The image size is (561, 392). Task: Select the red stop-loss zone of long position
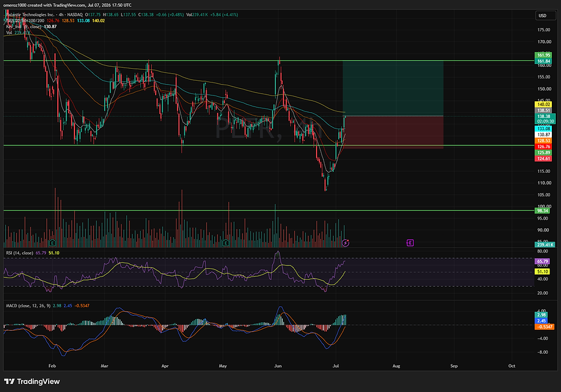pos(393,132)
